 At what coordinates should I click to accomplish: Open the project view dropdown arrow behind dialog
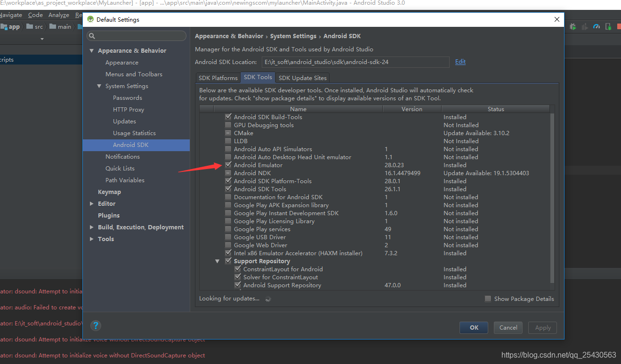click(42, 39)
